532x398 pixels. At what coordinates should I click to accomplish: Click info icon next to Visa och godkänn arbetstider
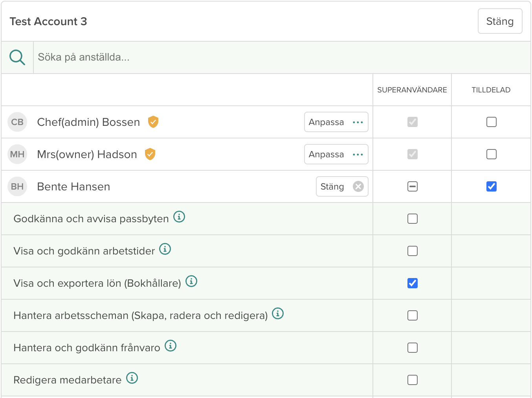165,249
